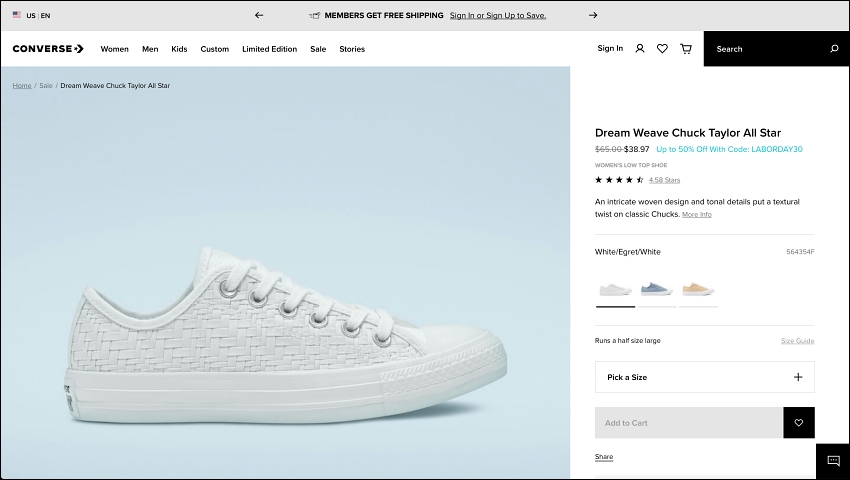850x480 pixels.
Task: Click the account profile icon
Action: point(640,49)
